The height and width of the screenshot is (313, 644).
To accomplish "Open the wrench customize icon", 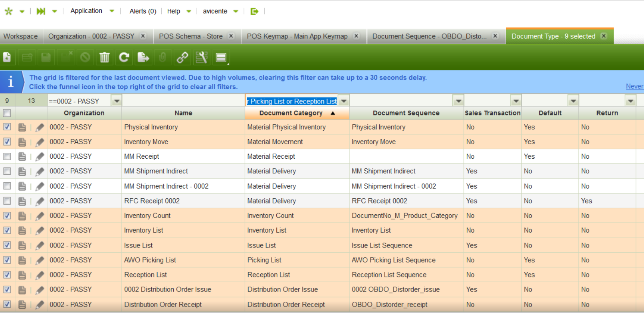I will [x=201, y=58].
